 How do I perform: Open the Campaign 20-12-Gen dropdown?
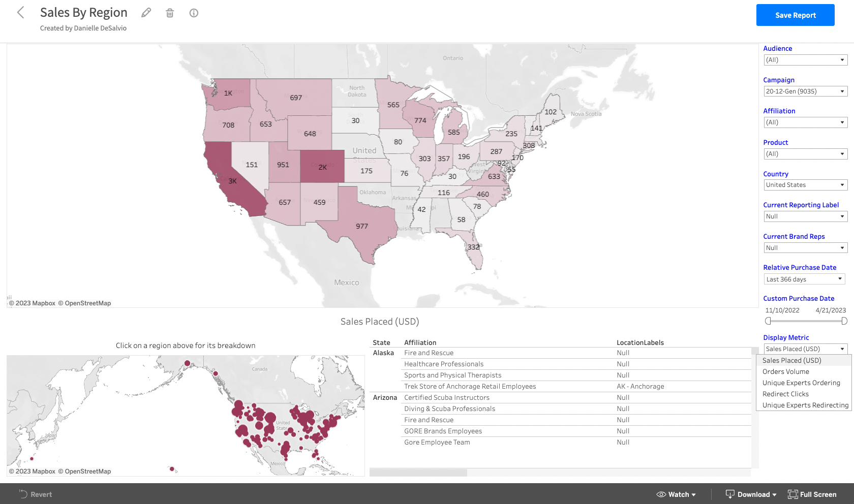tap(806, 91)
